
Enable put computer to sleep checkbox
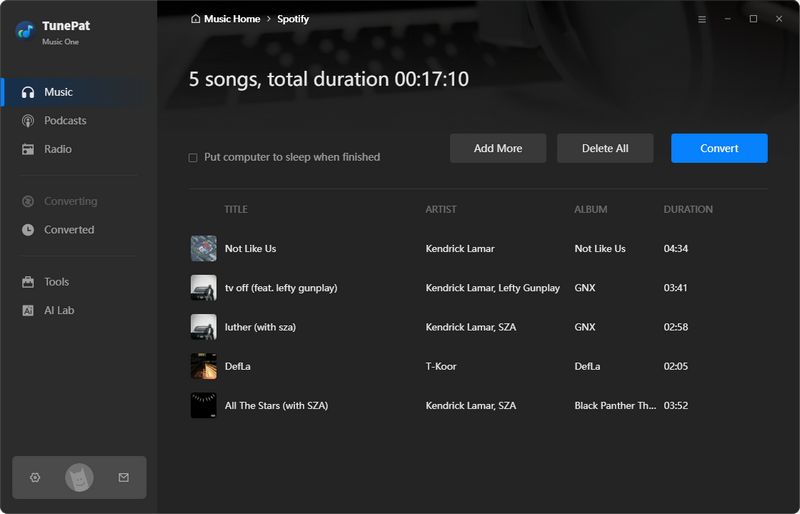tap(193, 158)
